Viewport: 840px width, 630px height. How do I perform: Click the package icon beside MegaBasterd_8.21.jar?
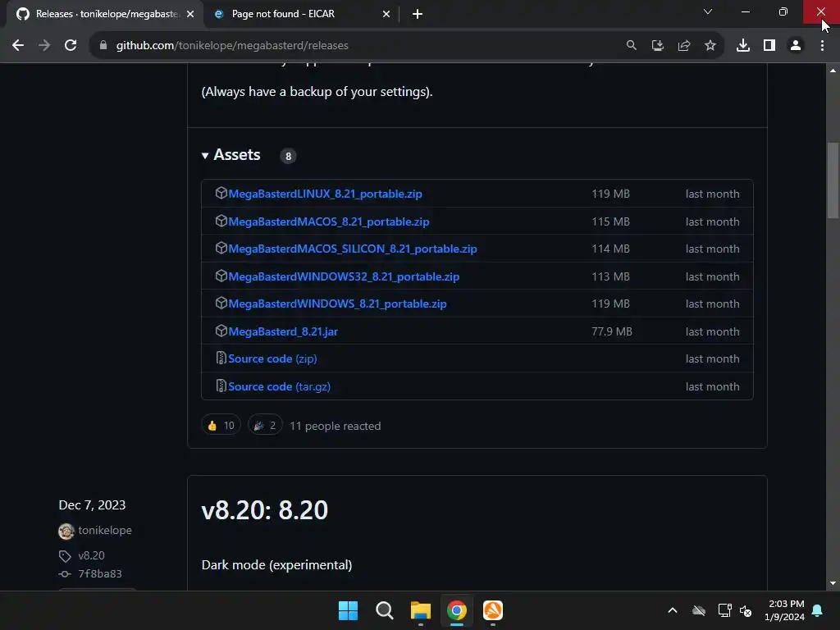click(221, 331)
